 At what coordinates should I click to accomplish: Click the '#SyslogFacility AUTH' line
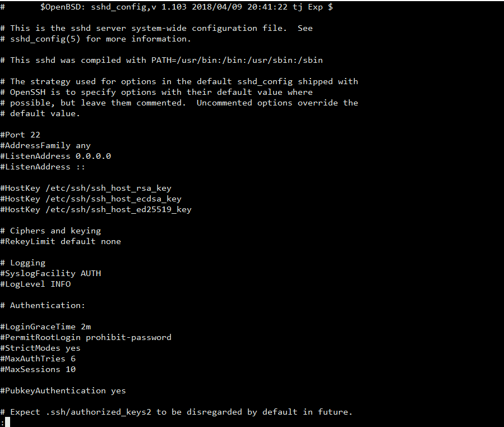50,273
